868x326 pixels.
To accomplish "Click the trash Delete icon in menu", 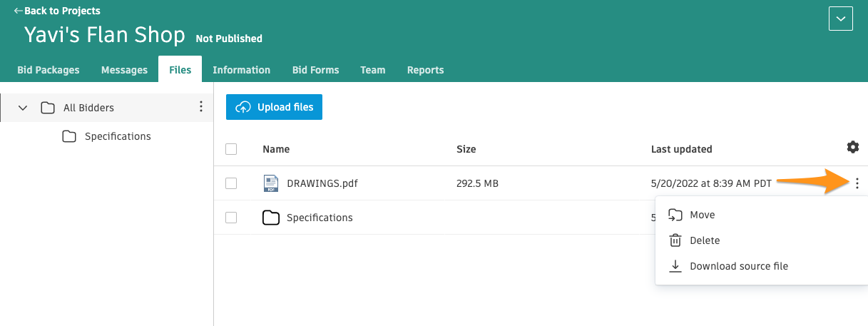I will pos(675,240).
